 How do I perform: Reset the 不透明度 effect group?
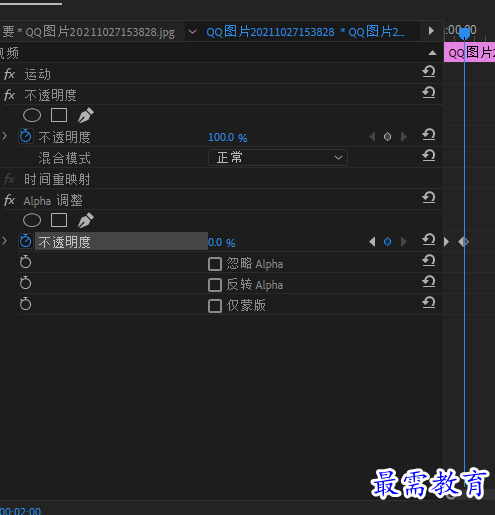point(429,92)
